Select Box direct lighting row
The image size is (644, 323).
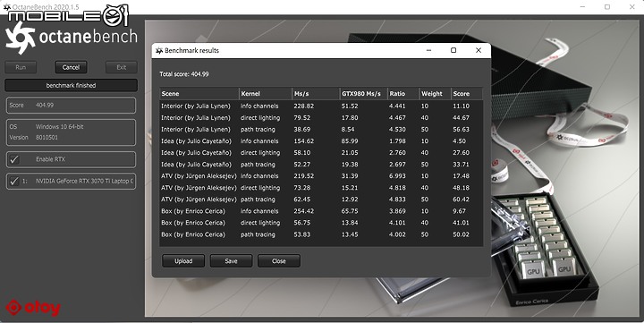pyautogui.click(x=321, y=223)
